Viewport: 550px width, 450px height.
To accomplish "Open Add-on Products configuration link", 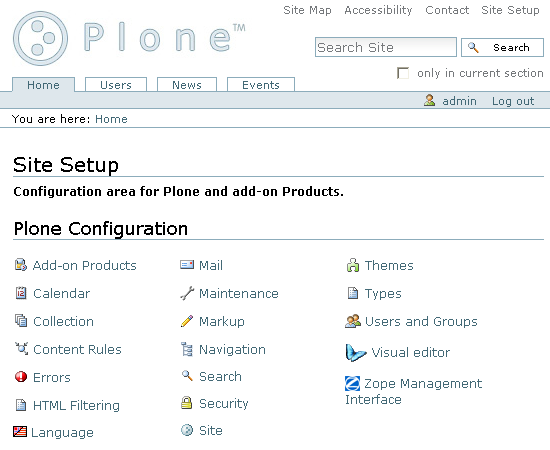I will (85, 266).
